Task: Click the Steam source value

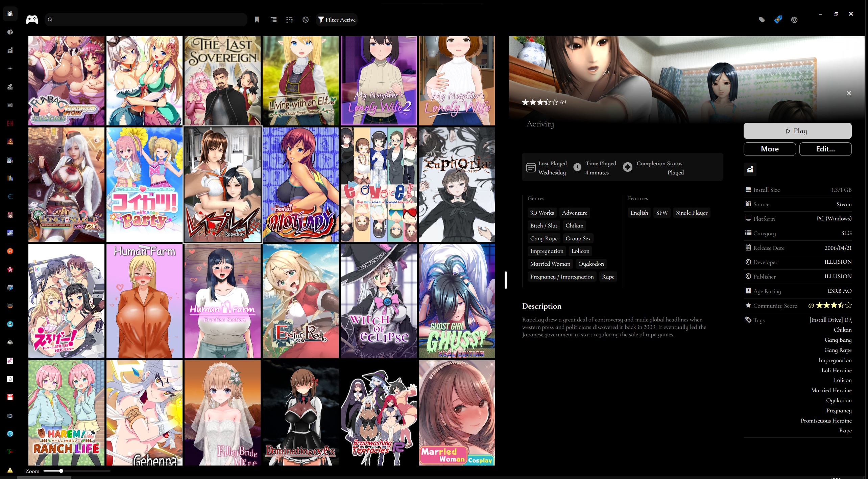Action: pyautogui.click(x=844, y=204)
